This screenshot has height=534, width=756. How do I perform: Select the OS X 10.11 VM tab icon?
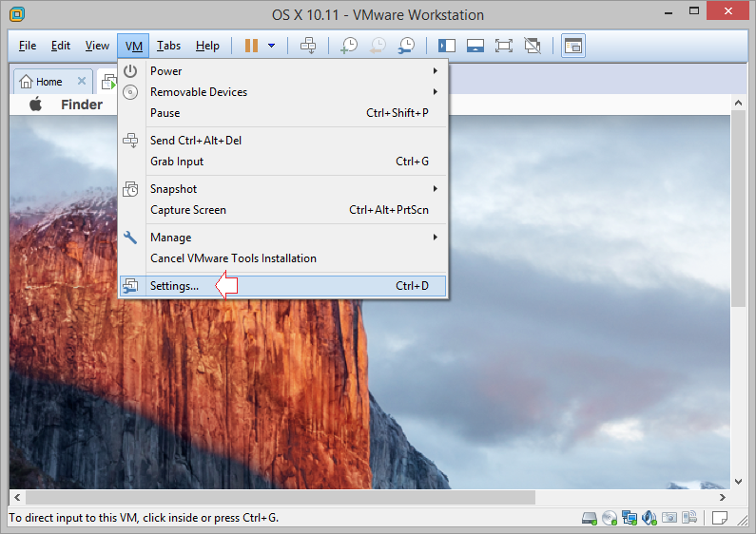point(109,82)
